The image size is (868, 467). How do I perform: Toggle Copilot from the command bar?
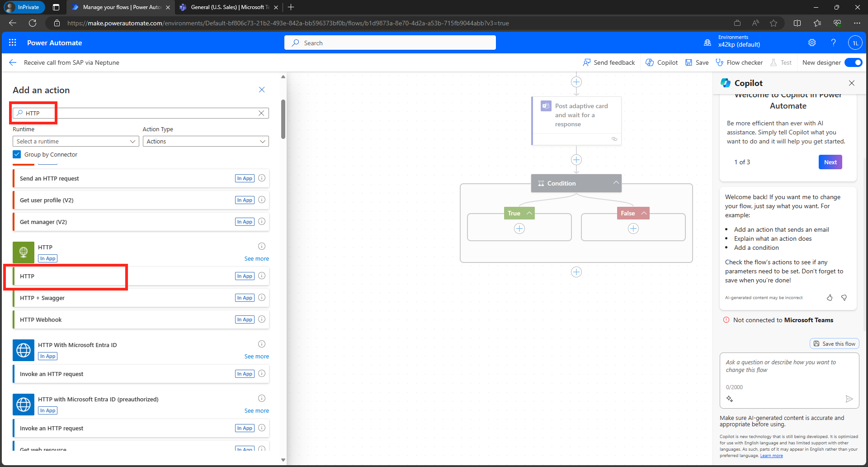[662, 62]
